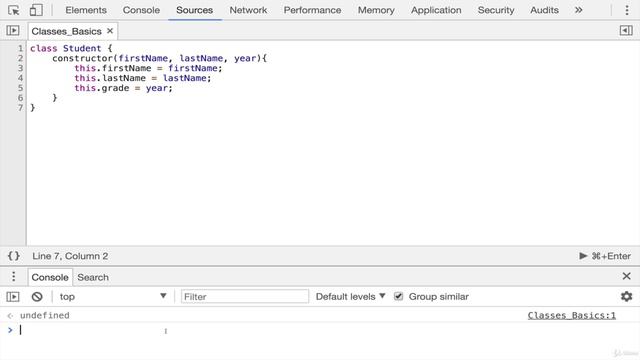Screen dimensions: 640x360
Task: Switch to the drawer Search tab
Action: (x=93, y=277)
